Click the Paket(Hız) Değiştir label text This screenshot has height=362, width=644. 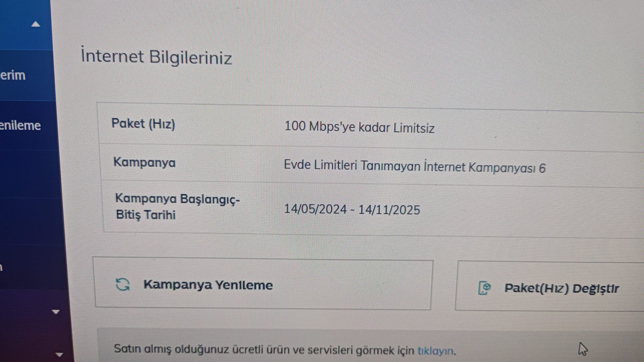pos(562,288)
